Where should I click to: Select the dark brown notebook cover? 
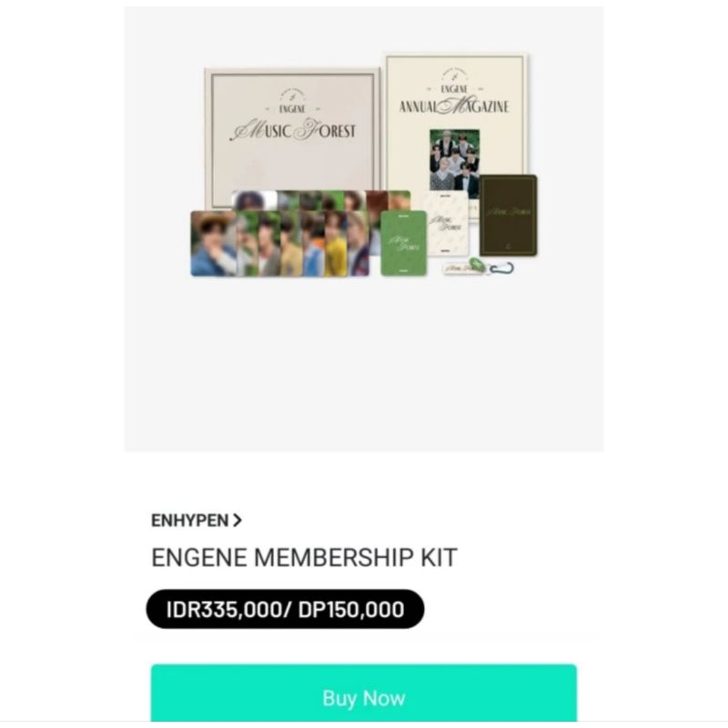pos(509,215)
